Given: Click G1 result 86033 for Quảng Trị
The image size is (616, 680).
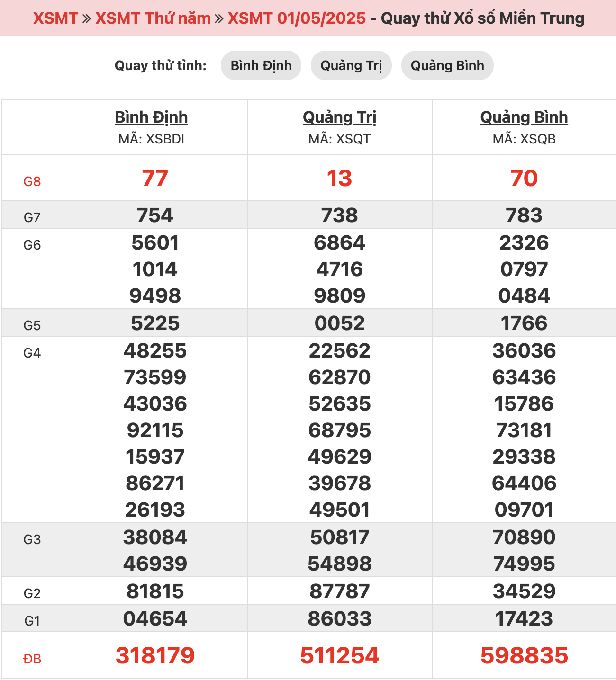Looking at the screenshot, I should (339, 619).
